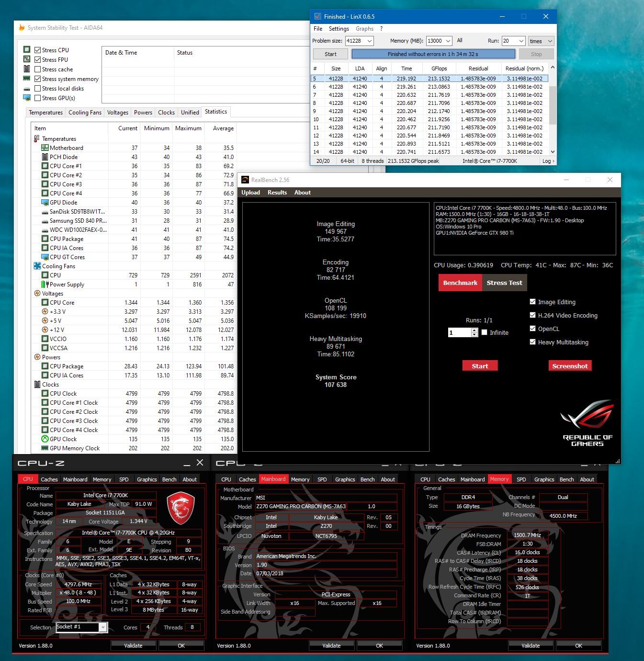Click the Power Supply fan row icon
This screenshot has height=661, width=644.
tap(45, 285)
